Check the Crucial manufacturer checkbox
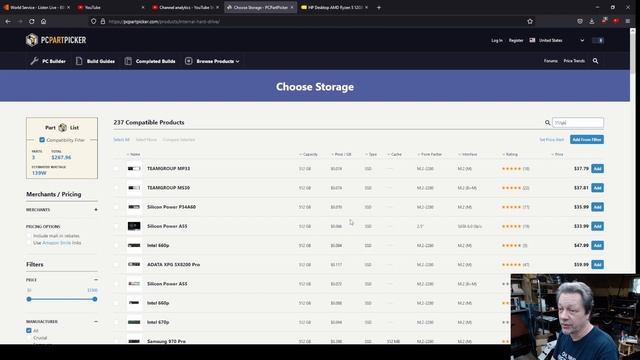This screenshot has height=360, width=640. (x=29, y=338)
